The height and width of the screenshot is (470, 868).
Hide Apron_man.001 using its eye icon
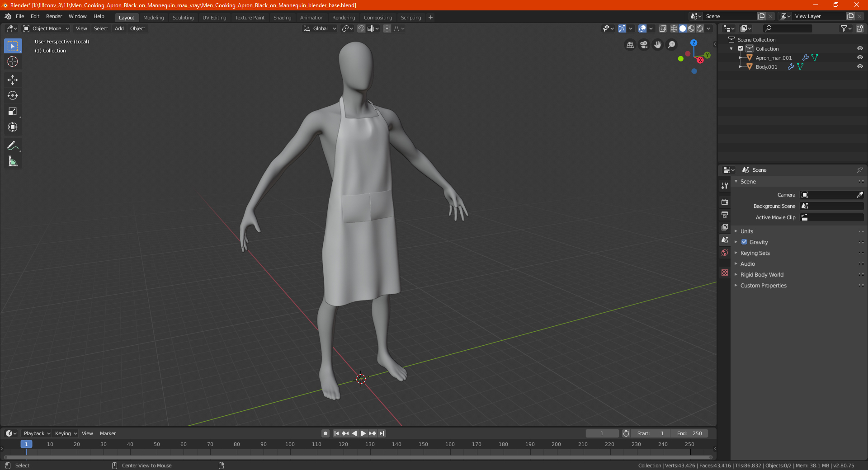pos(860,57)
